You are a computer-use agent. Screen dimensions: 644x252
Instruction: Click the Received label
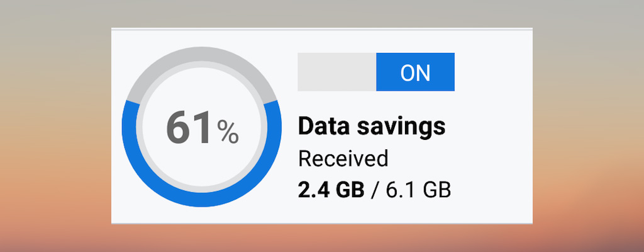(x=343, y=159)
